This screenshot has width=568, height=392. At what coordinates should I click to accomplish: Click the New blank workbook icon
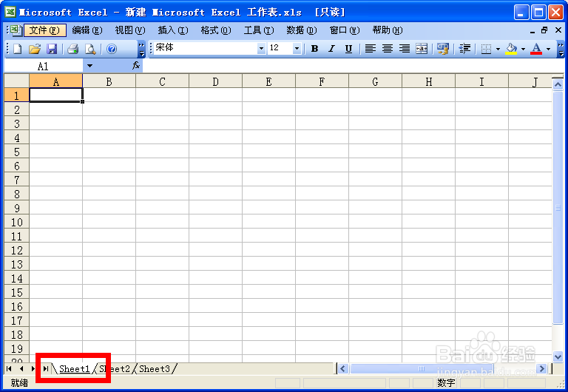(17, 49)
